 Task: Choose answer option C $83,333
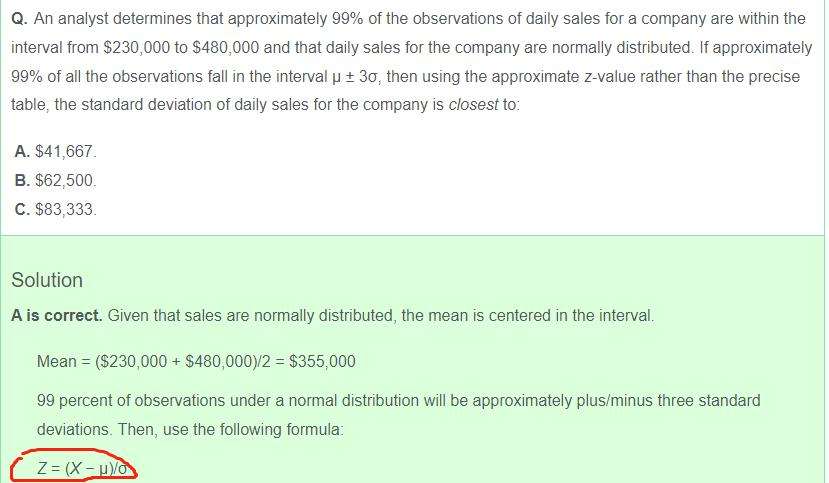click(x=56, y=209)
